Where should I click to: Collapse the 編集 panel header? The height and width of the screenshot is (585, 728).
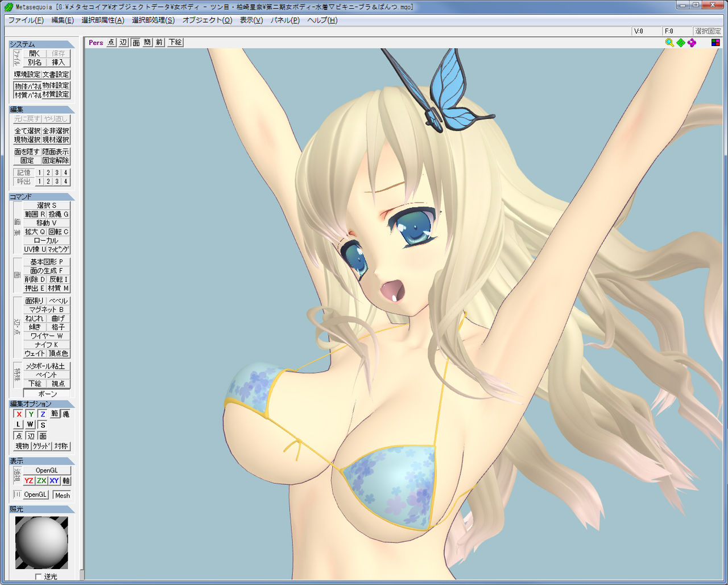[x=42, y=109]
